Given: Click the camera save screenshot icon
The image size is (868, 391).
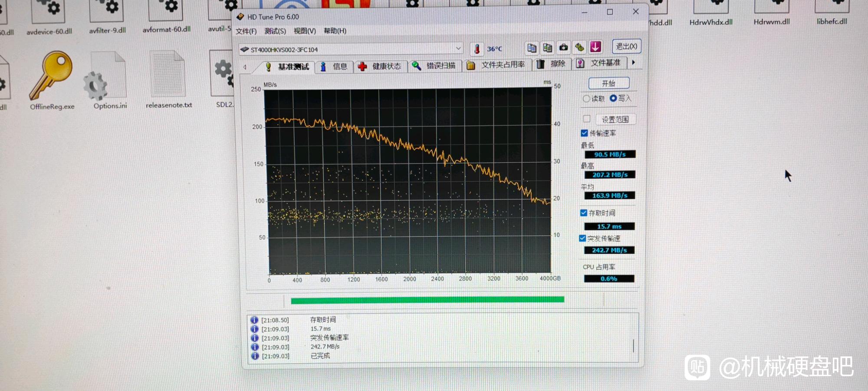Looking at the screenshot, I should (563, 47).
